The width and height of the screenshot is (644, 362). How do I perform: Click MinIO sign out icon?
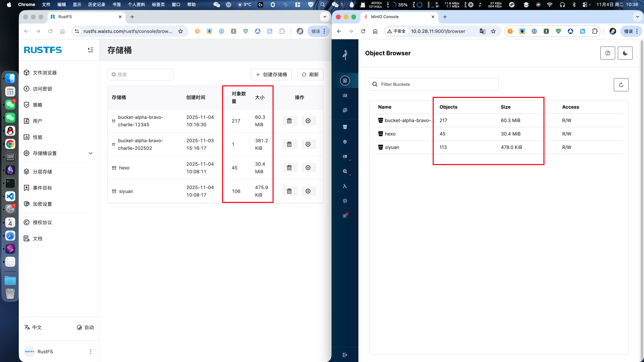[345, 355]
